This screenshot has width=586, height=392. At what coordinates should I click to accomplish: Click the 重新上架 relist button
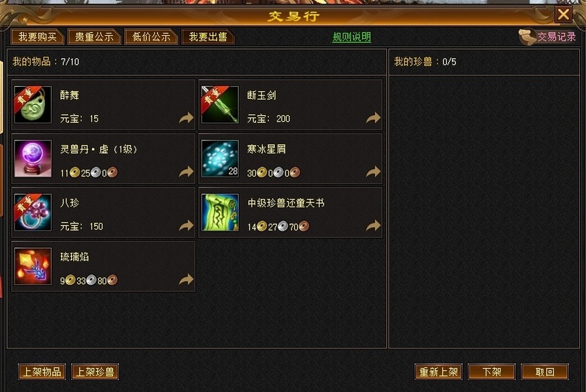point(439,372)
